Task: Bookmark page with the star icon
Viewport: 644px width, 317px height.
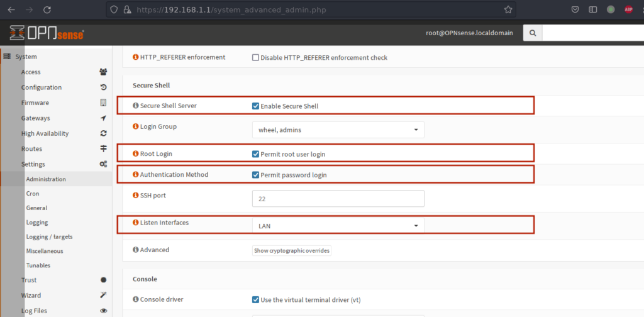Action: 508,9
